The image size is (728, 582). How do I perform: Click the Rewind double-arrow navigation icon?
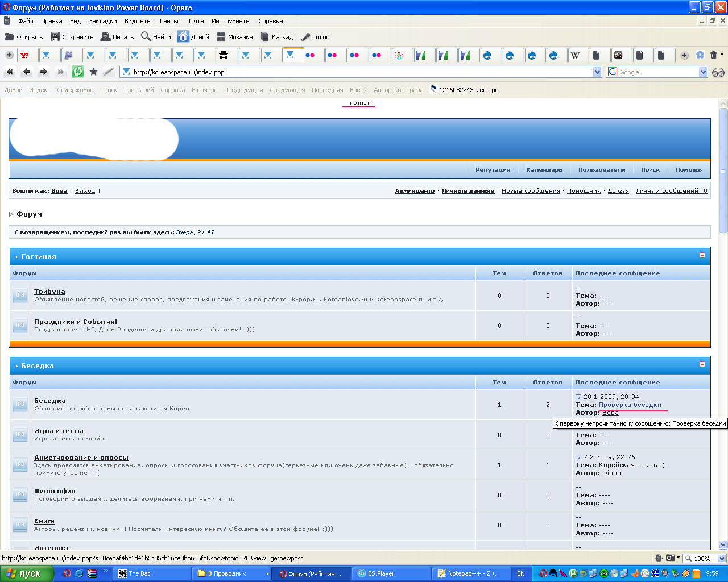[x=10, y=72]
